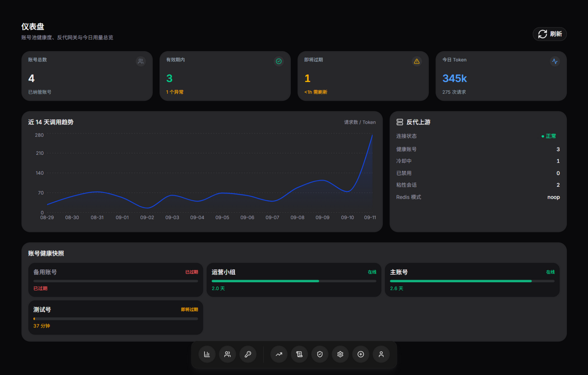Click the '1 个异常' warning text

click(175, 92)
